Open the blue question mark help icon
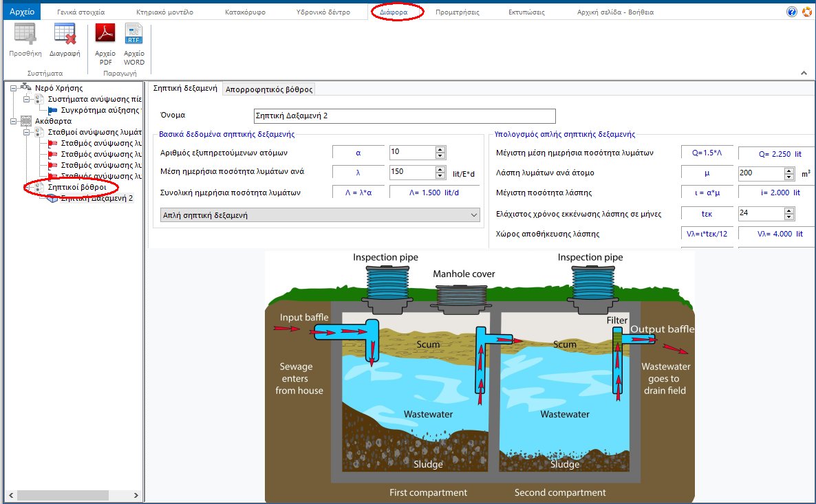 click(x=791, y=12)
